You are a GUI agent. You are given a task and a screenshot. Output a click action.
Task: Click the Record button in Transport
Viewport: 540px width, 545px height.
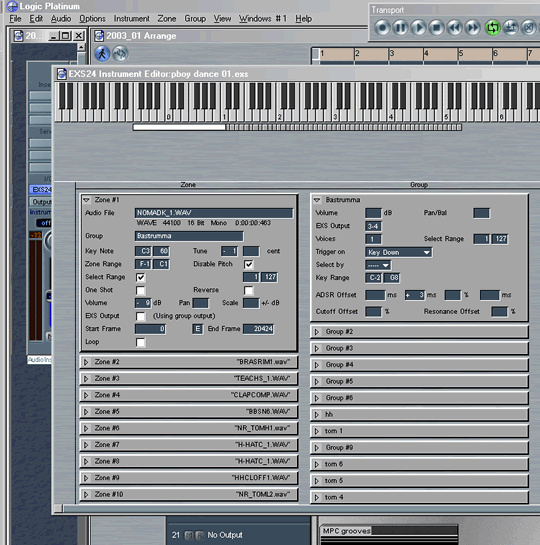(382, 27)
